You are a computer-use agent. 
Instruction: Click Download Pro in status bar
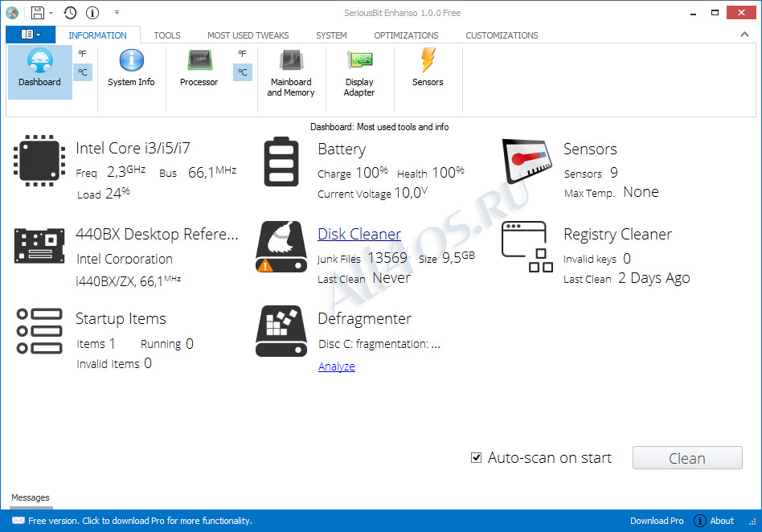(657, 521)
